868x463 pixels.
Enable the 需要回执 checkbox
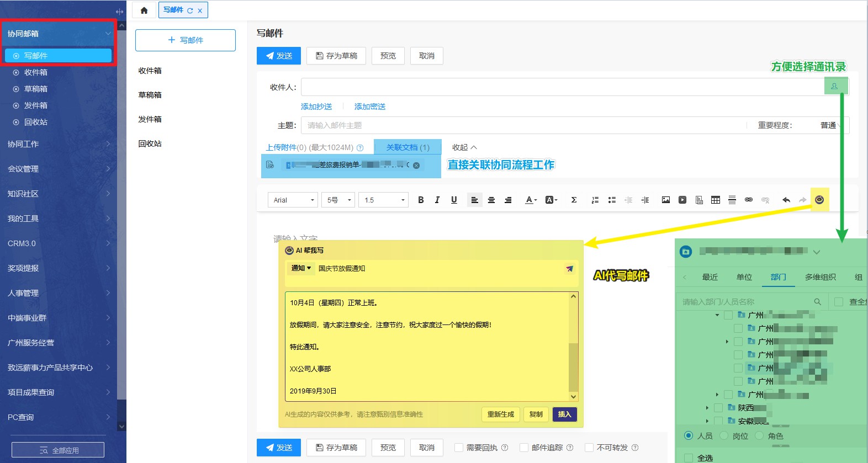(459, 448)
